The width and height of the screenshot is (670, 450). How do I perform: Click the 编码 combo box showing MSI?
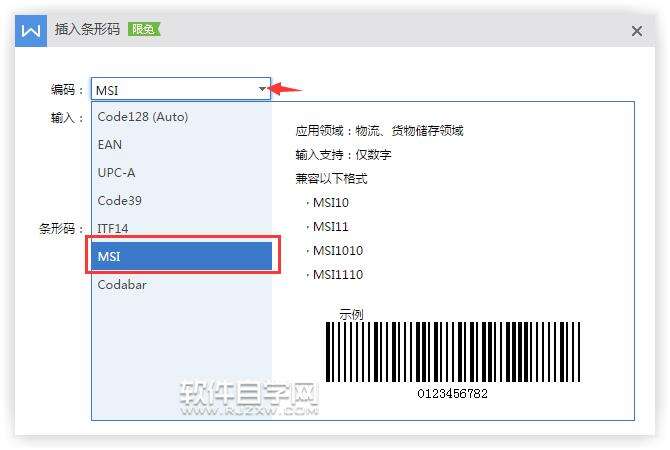181,89
